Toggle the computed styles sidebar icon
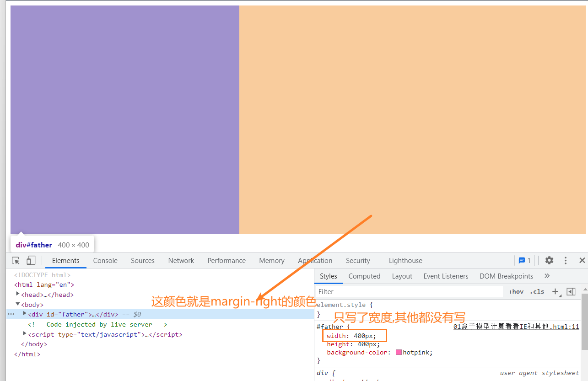588x381 pixels. pos(571,291)
